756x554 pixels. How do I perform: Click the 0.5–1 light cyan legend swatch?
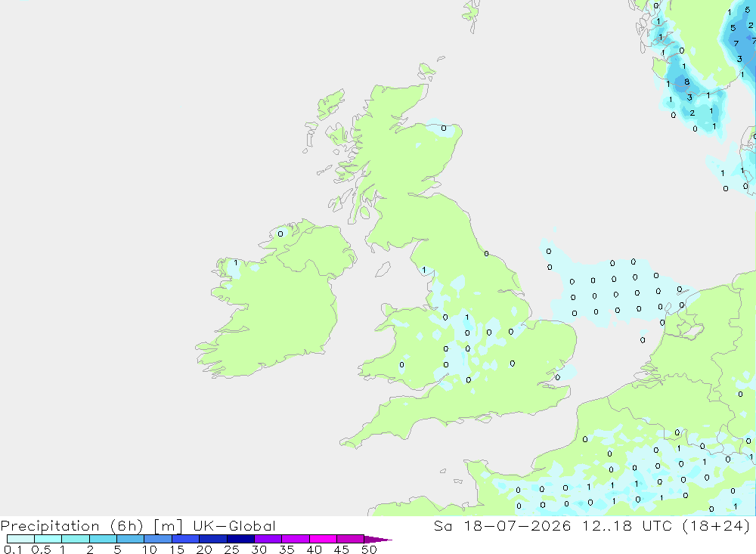click(48, 539)
